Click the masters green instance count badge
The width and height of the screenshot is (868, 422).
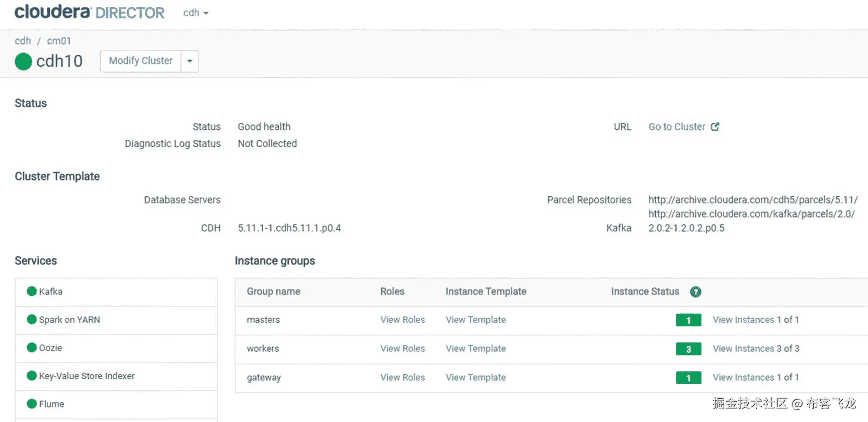click(688, 320)
